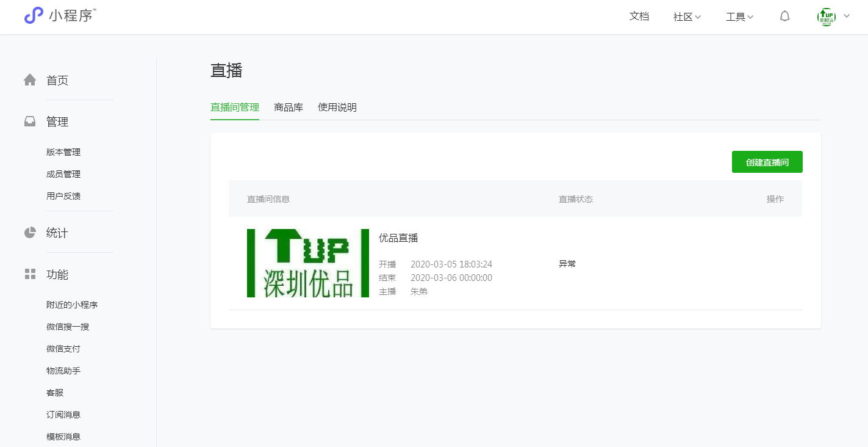This screenshot has width=868, height=447.
Task: Expand the 社区 dropdown menu
Action: 687,17
